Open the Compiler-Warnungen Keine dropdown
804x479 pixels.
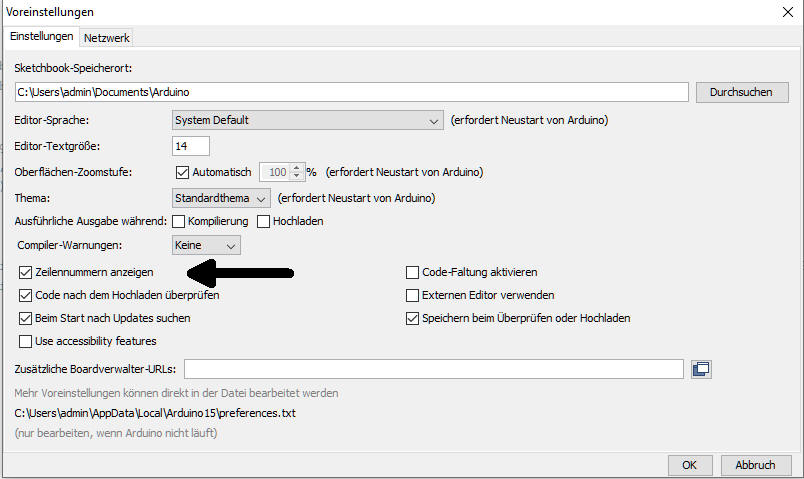[x=206, y=245]
